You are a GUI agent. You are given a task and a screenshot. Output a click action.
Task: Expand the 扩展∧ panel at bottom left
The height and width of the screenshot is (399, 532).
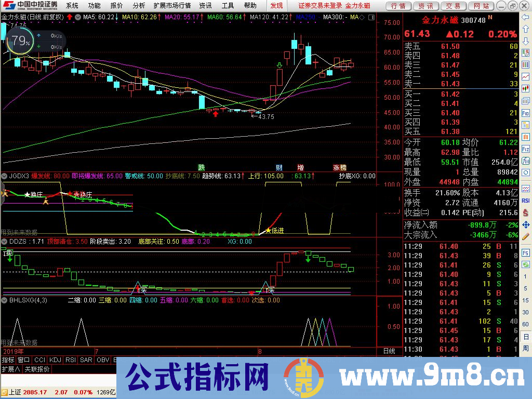[x=10, y=368]
